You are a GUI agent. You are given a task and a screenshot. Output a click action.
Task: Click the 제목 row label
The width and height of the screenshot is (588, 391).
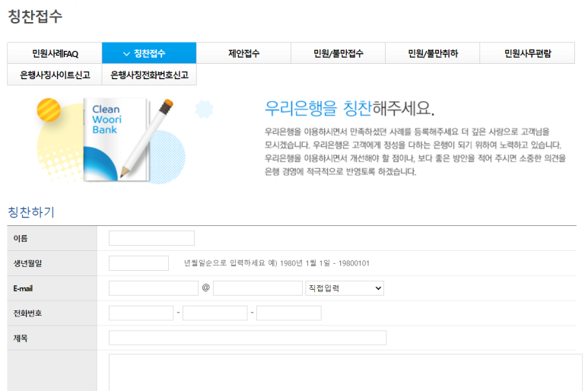(21, 339)
